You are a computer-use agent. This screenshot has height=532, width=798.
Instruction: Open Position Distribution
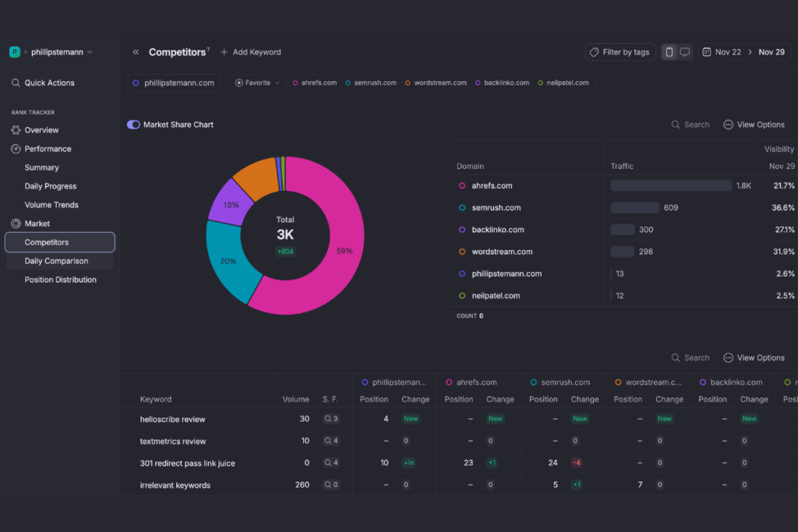pos(60,280)
